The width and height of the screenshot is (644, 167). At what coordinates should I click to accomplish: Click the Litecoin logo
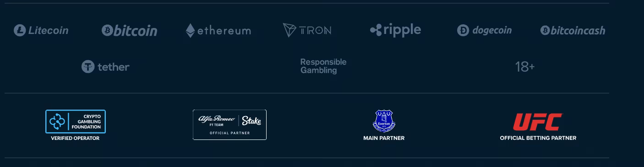[41, 30]
